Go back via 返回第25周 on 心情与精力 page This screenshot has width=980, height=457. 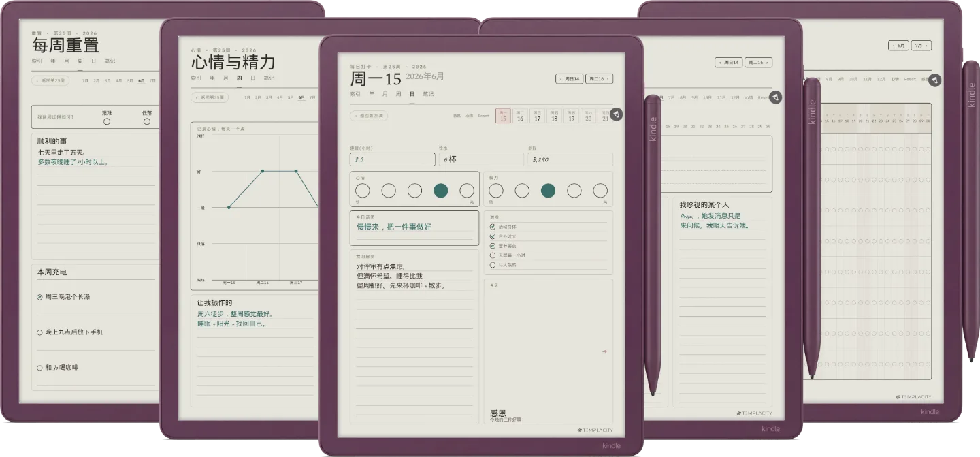pyautogui.click(x=210, y=97)
